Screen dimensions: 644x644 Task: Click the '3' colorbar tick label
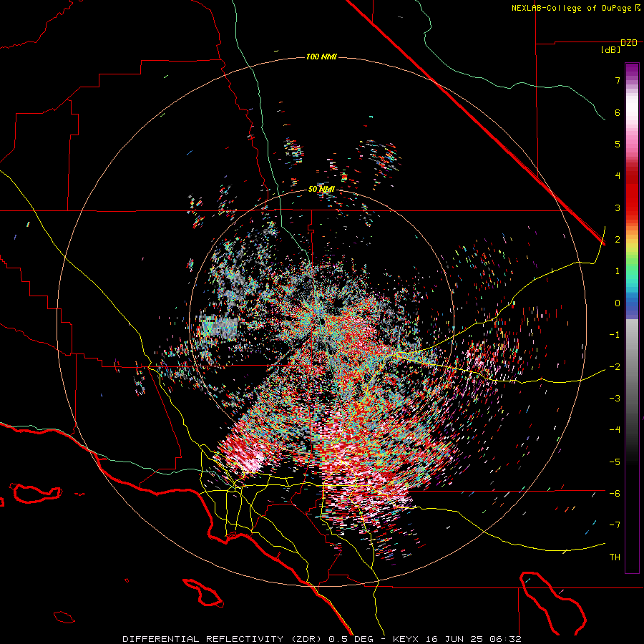(x=618, y=208)
